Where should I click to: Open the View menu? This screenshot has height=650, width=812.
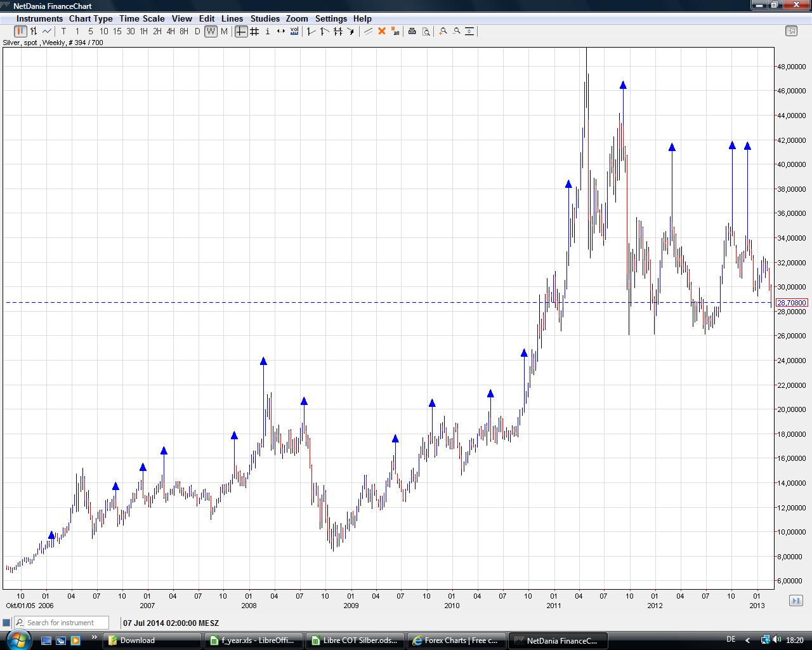click(181, 18)
